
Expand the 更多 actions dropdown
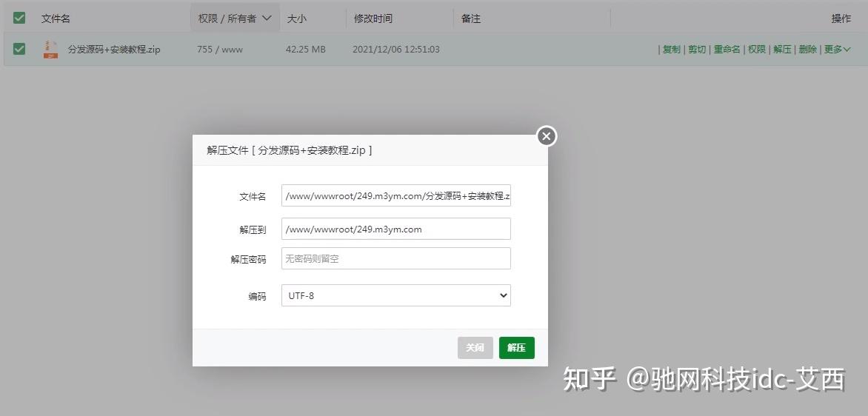point(837,50)
